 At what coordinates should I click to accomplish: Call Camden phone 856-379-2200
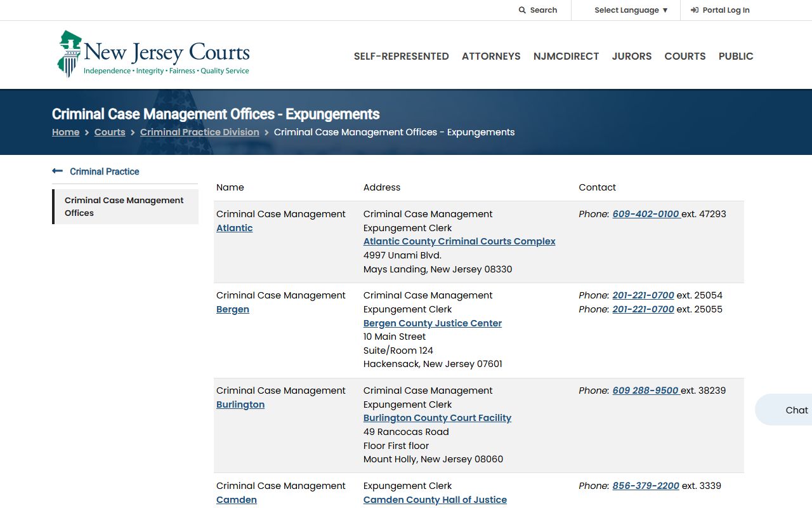click(x=646, y=486)
